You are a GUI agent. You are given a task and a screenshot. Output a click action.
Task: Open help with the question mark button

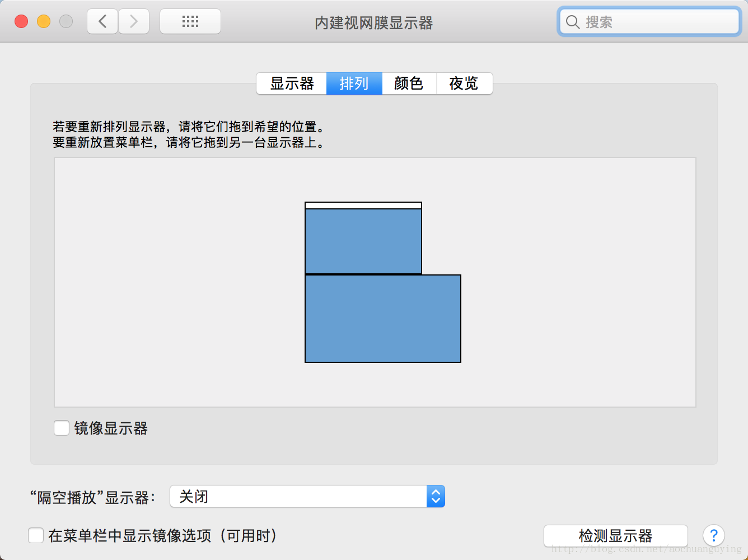point(714,536)
